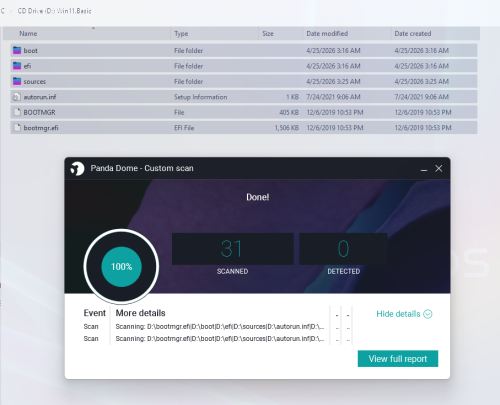Sort by Date created column
This screenshot has width=500, height=405.
click(x=435, y=34)
